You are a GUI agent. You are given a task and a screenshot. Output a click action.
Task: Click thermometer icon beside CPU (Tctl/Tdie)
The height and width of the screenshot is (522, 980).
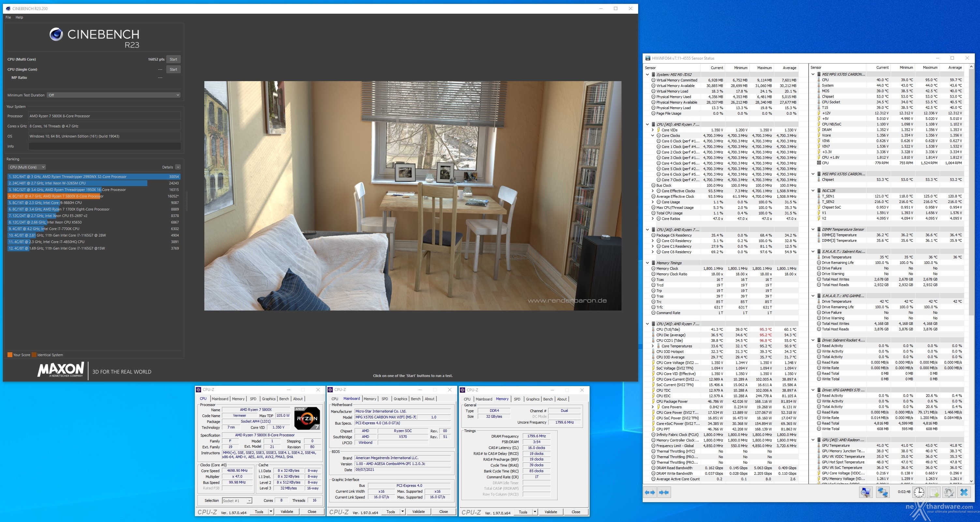click(653, 329)
